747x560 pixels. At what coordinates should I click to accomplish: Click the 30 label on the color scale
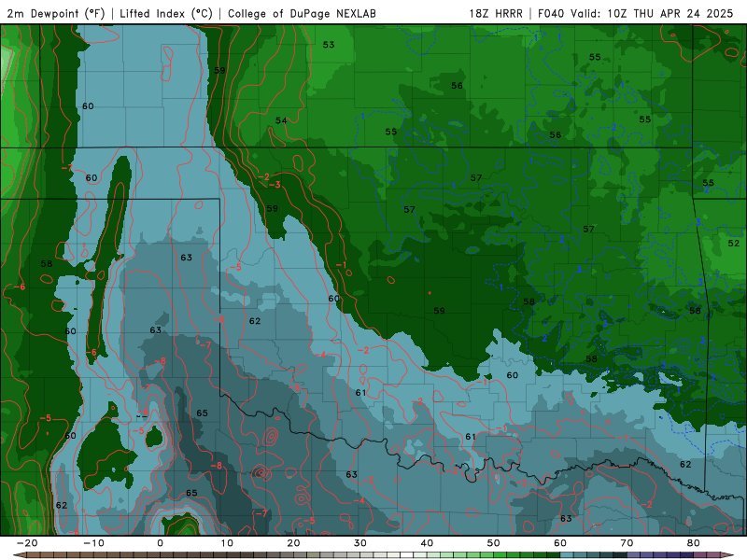point(360,543)
